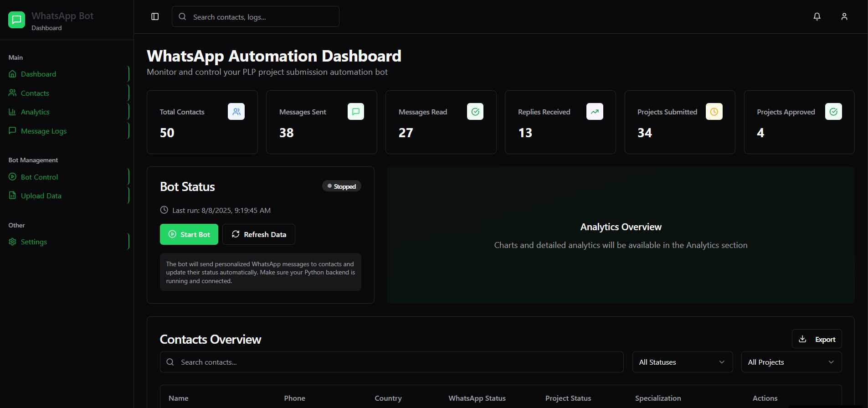
Task: Click the Messages Read checkmark icon
Action: [475, 112]
